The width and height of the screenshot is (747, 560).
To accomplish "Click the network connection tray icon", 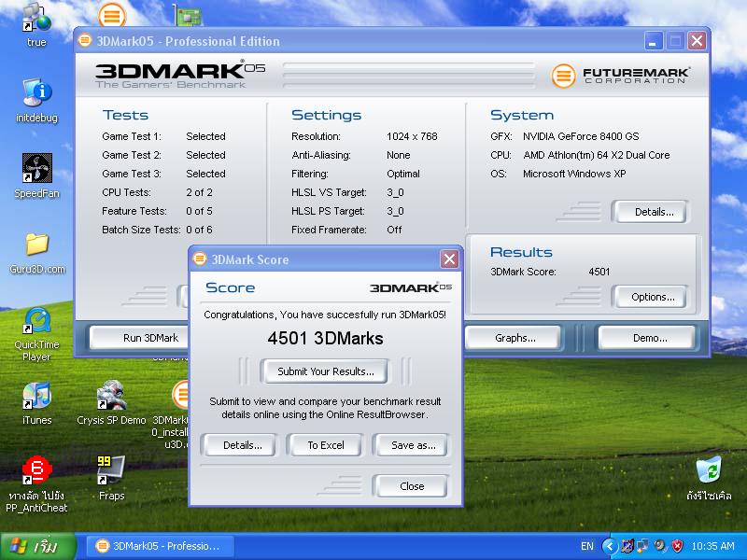I will tap(642, 546).
